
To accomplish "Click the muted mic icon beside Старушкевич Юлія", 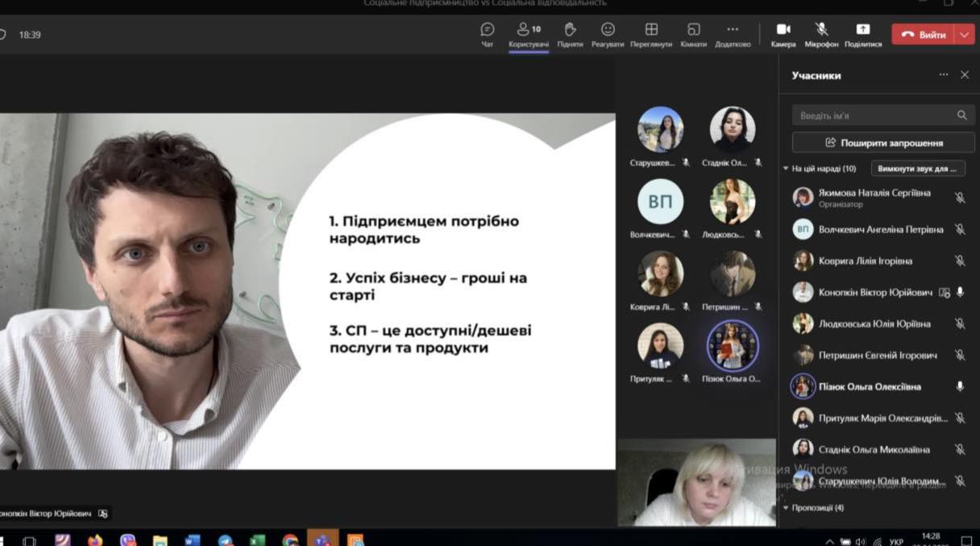I will point(960,481).
